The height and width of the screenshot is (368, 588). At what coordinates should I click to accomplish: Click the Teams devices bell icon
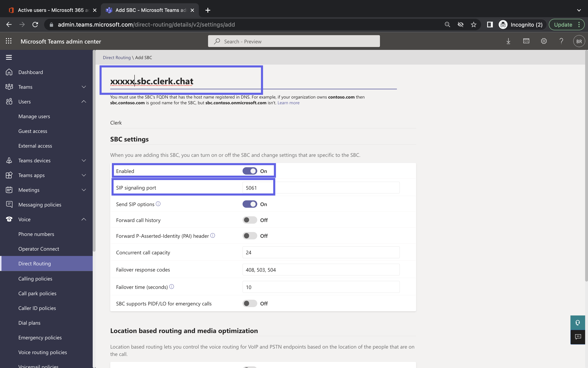tap(9, 160)
